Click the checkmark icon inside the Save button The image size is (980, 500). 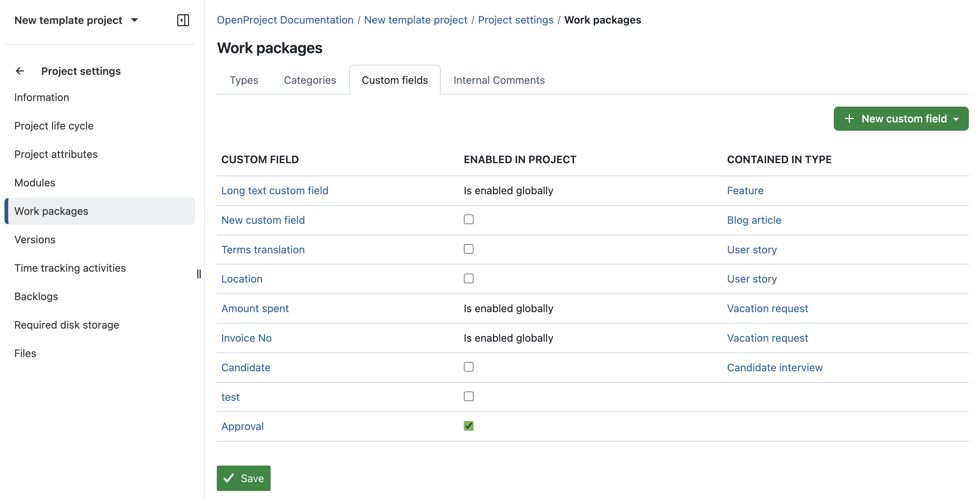point(229,478)
